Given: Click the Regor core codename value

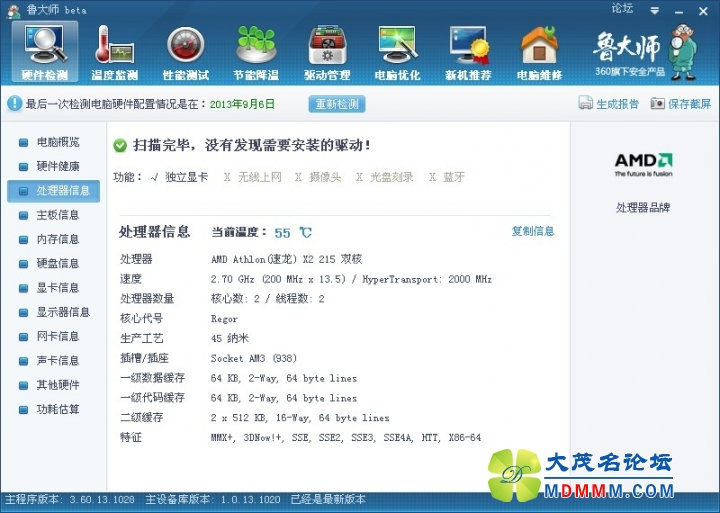Looking at the screenshot, I should pos(224,319).
